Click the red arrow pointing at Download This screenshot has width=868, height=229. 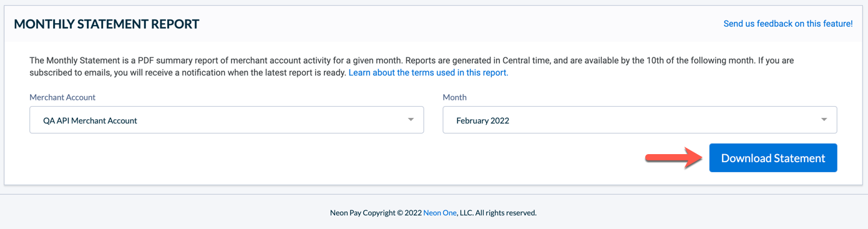[x=675, y=158]
